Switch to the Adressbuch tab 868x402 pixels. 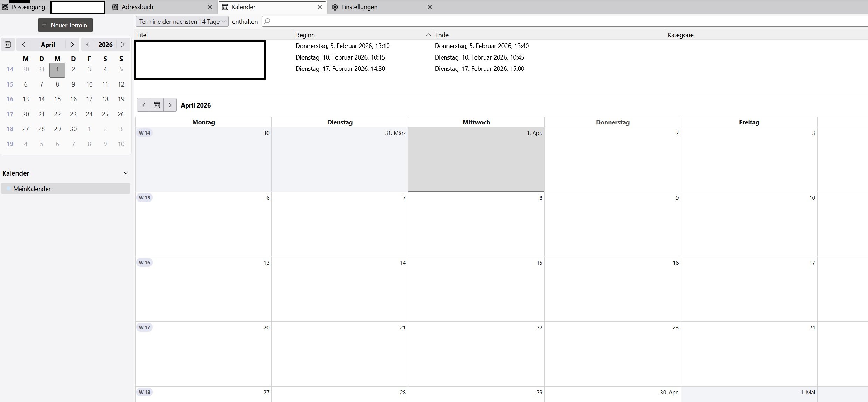137,7
